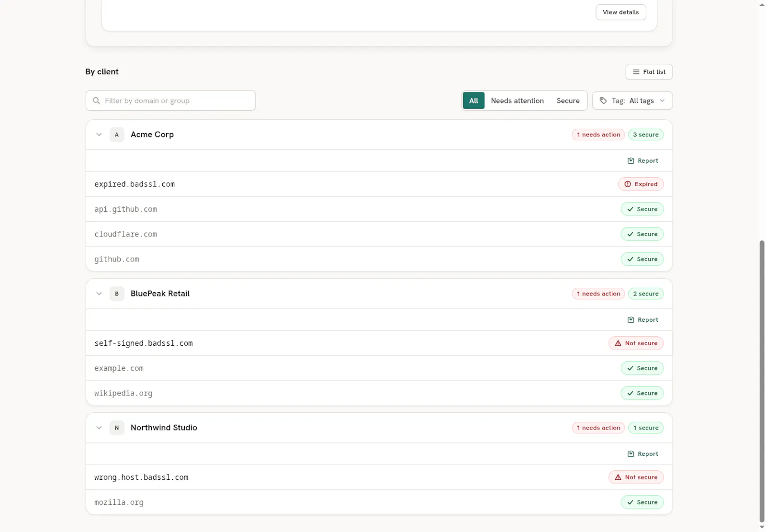The image size is (766, 532).
Task: Click Not secure badge for wrong.host.badssl.com
Action: point(636,477)
